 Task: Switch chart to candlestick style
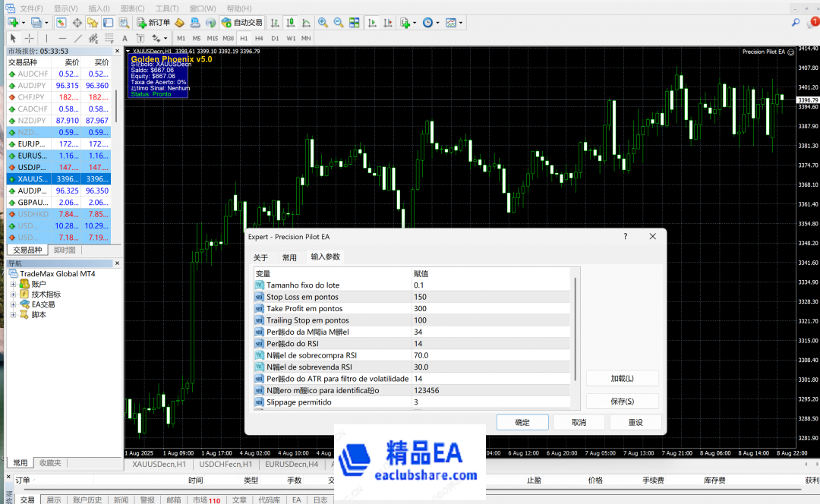click(x=290, y=23)
